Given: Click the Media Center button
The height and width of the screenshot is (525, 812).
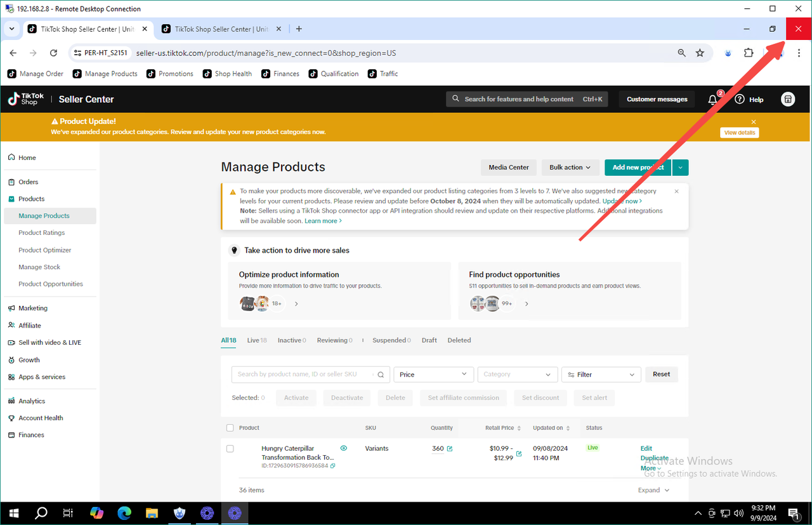Looking at the screenshot, I should tap(508, 168).
